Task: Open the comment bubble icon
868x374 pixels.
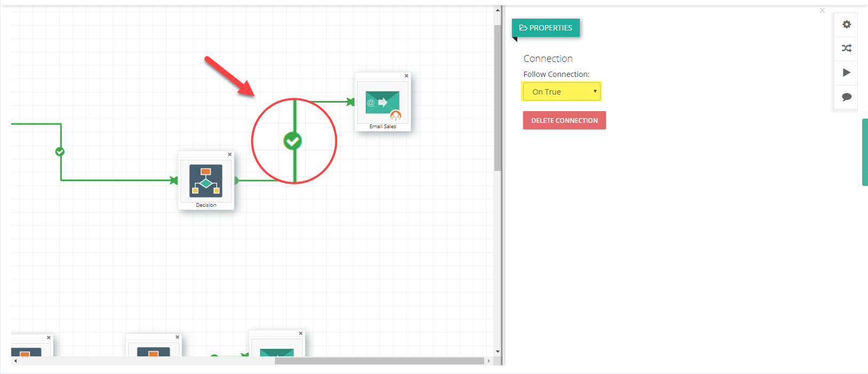Action: point(847,97)
